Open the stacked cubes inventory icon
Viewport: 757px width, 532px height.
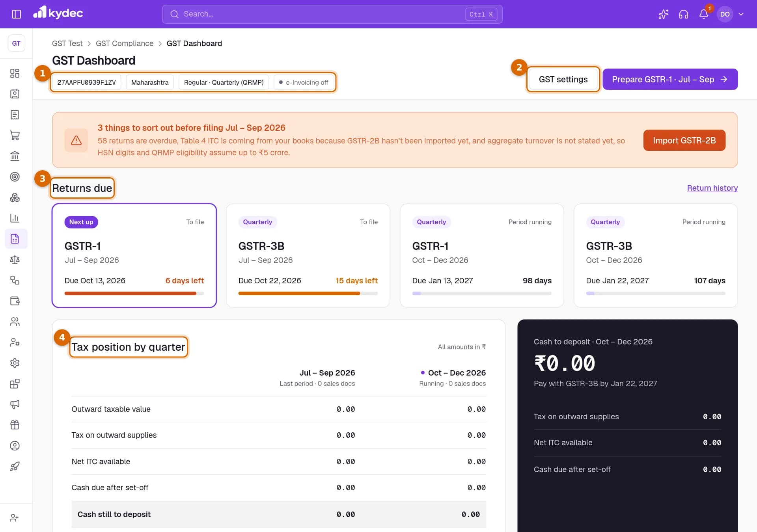click(x=15, y=197)
